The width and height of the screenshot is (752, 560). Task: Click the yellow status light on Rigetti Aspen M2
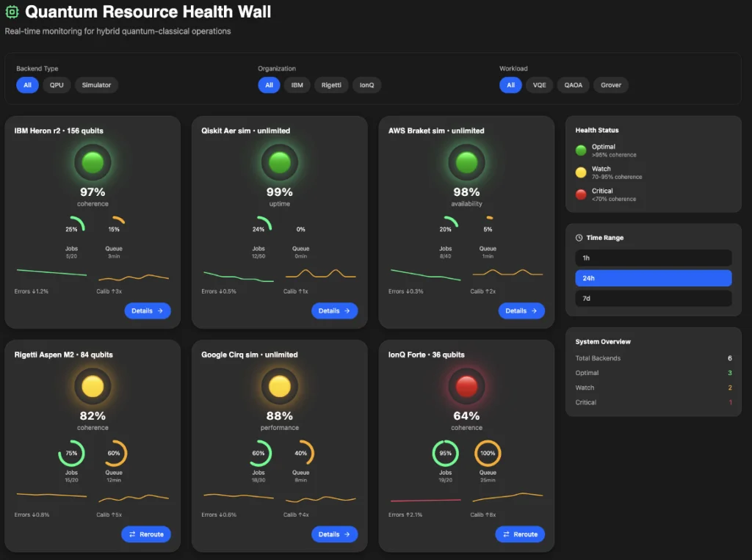93,386
